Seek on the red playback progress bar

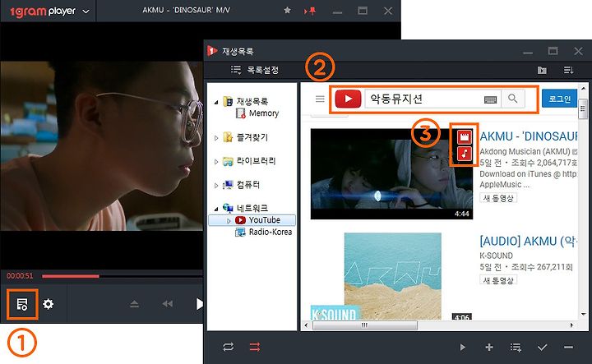[70, 276]
